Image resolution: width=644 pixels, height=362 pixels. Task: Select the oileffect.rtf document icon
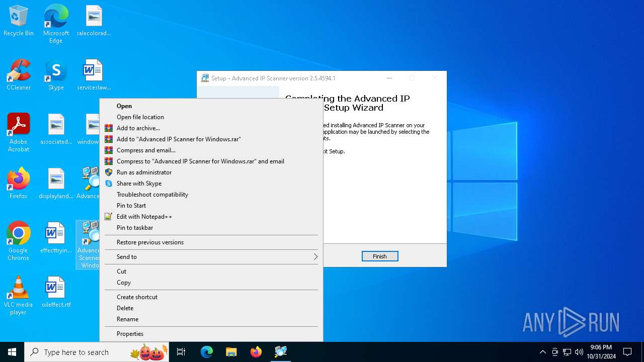click(x=56, y=293)
